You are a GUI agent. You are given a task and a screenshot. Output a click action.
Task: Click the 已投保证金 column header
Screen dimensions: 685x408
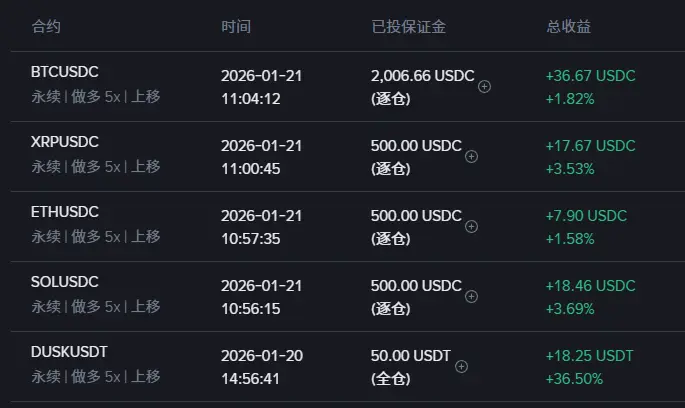[408, 27]
